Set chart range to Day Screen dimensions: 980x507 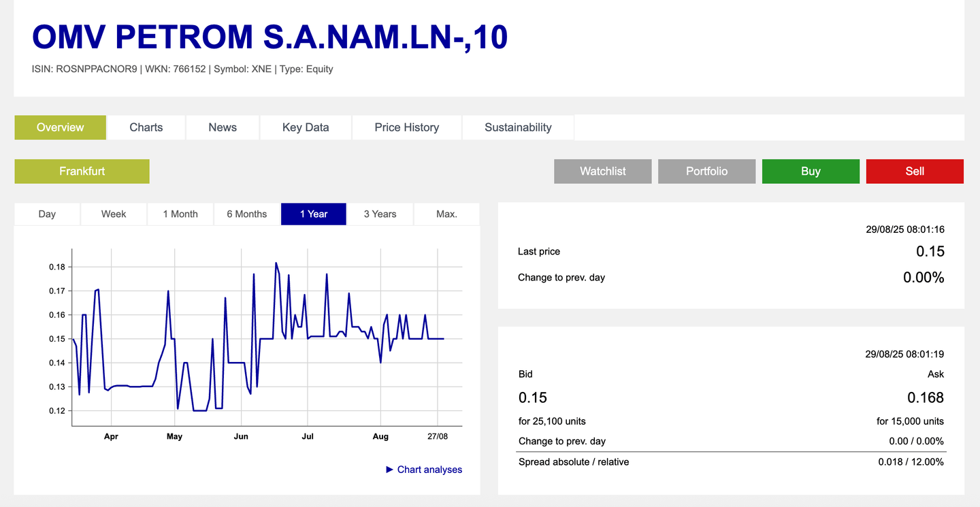(47, 214)
